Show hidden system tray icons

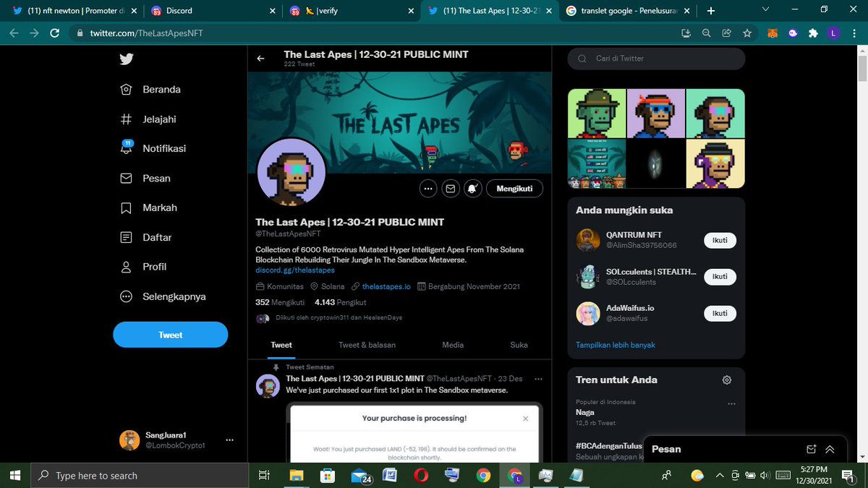tap(720, 476)
